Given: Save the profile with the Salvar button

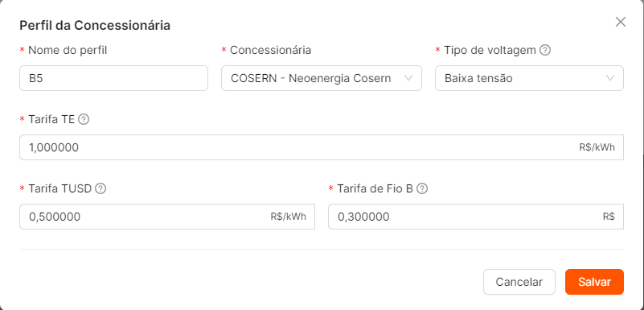Looking at the screenshot, I should click(x=594, y=282).
